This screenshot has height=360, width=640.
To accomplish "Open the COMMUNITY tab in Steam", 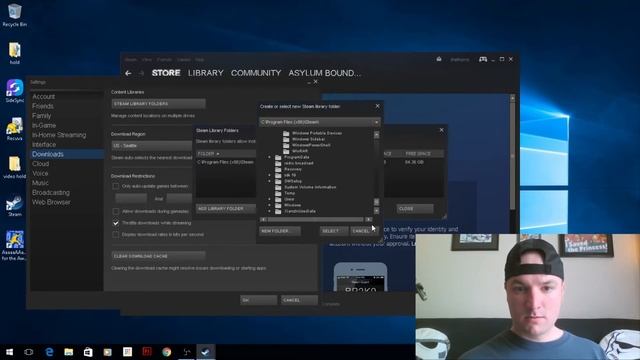I will click(x=256, y=73).
